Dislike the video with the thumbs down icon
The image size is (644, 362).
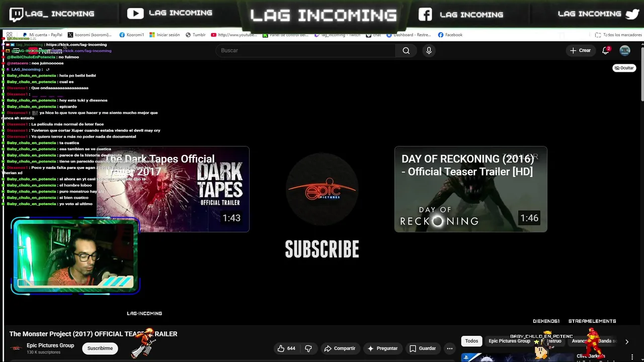pyautogui.click(x=308, y=348)
